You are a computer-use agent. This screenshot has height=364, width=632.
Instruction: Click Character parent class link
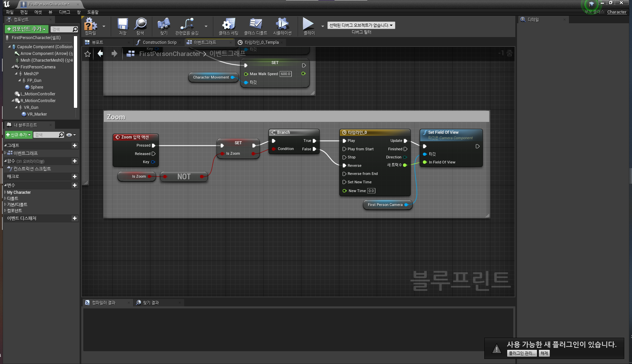[x=616, y=12]
